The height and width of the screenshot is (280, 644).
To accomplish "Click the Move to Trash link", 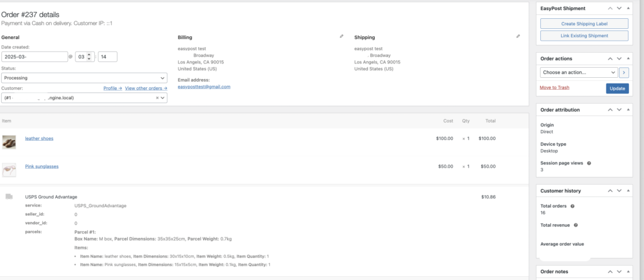I will [554, 87].
